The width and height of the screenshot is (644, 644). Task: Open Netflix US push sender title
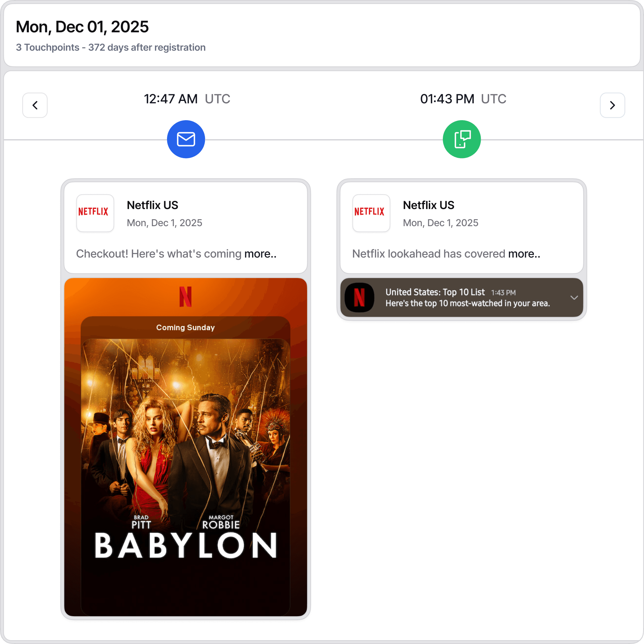(428, 205)
